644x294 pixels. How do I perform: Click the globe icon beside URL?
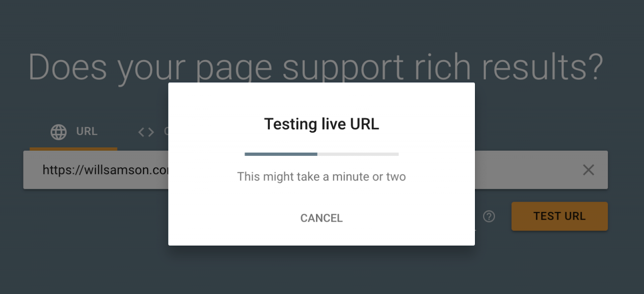(58, 132)
